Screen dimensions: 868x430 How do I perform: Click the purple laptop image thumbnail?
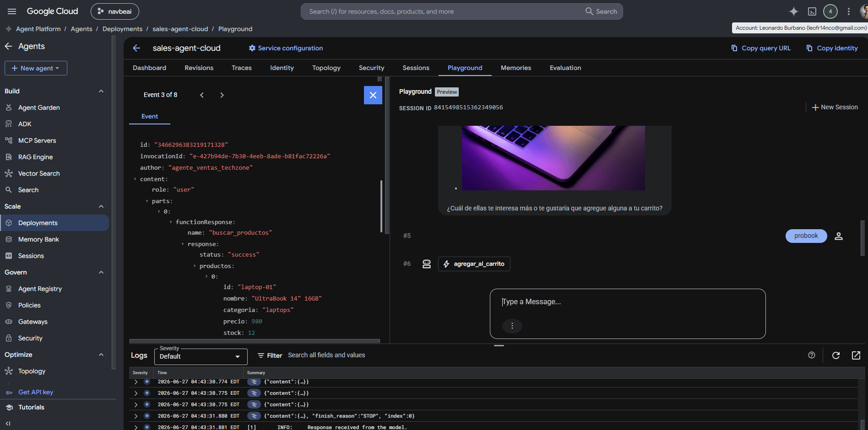553,158
